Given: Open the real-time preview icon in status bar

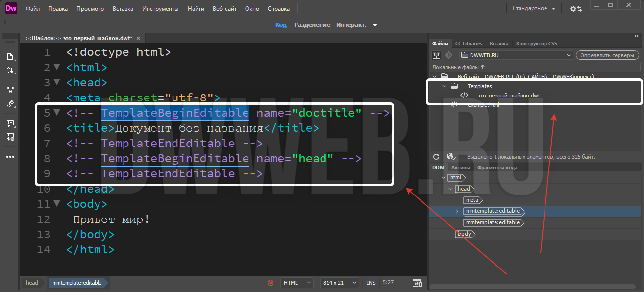Looking at the screenshot, I should tap(417, 283).
